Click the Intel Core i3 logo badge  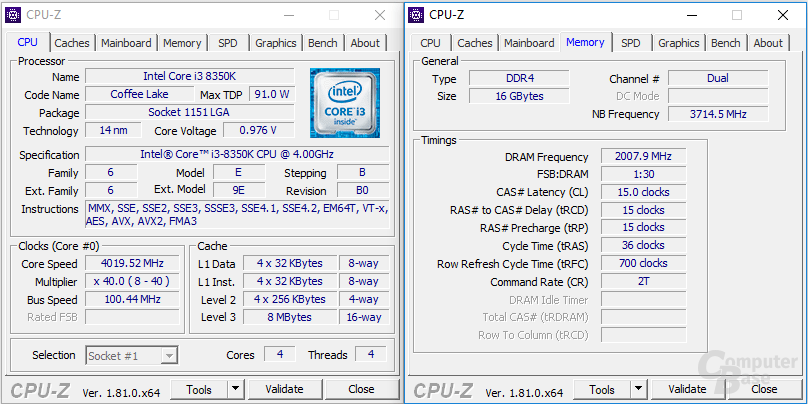tap(343, 103)
